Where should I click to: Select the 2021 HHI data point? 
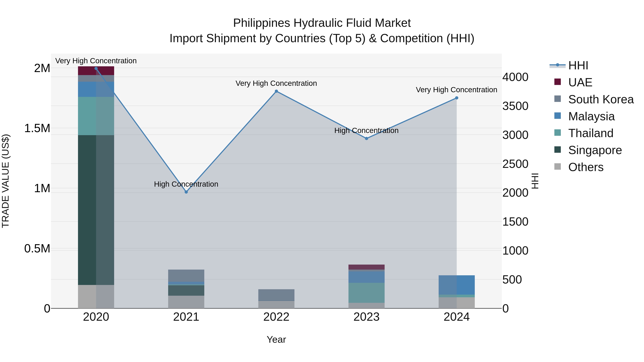click(x=186, y=192)
